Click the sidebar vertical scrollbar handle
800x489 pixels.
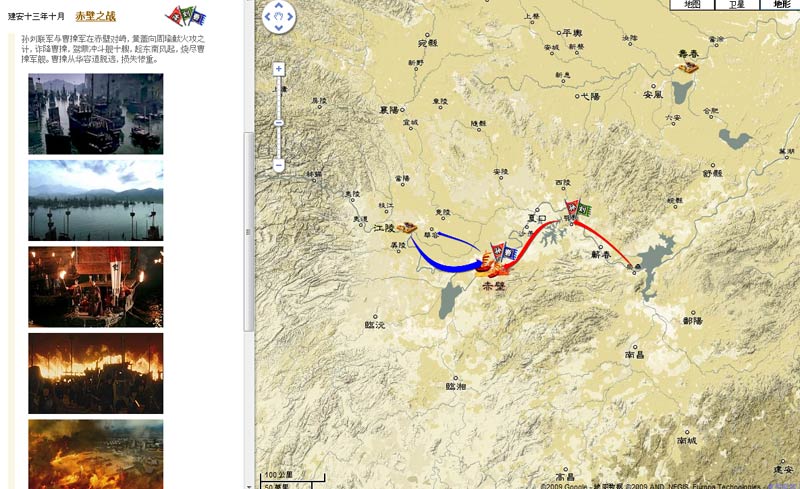tap(248, 232)
